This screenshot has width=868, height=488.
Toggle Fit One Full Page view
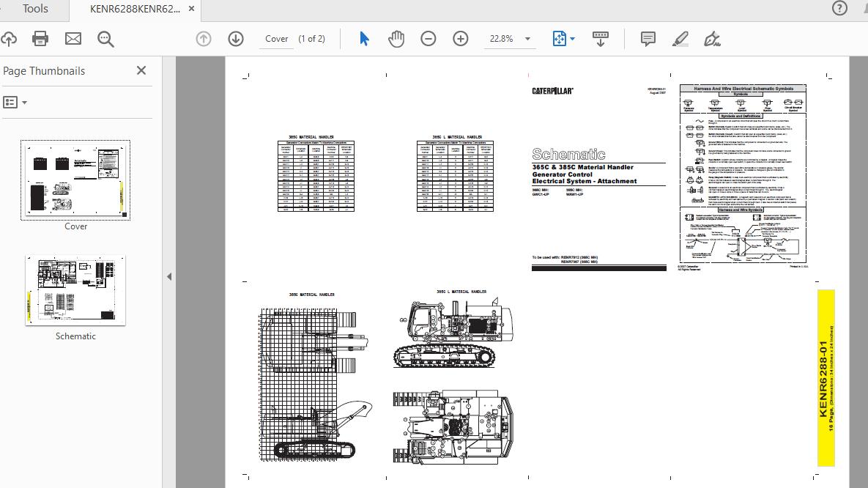(558, 39)
